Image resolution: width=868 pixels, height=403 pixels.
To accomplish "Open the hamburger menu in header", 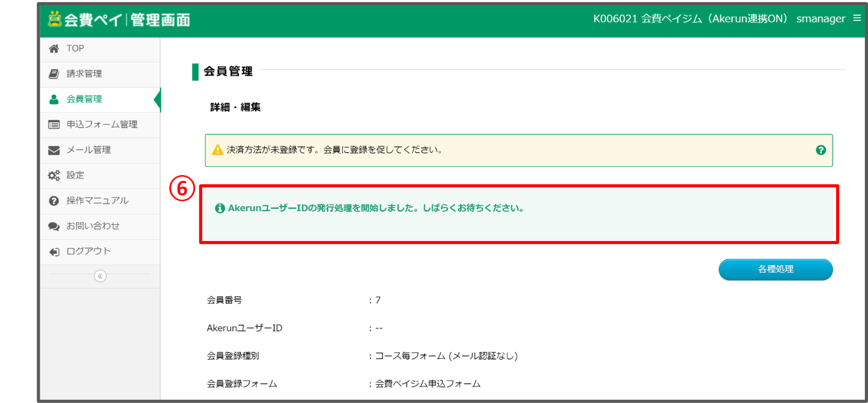I will 856,18.
